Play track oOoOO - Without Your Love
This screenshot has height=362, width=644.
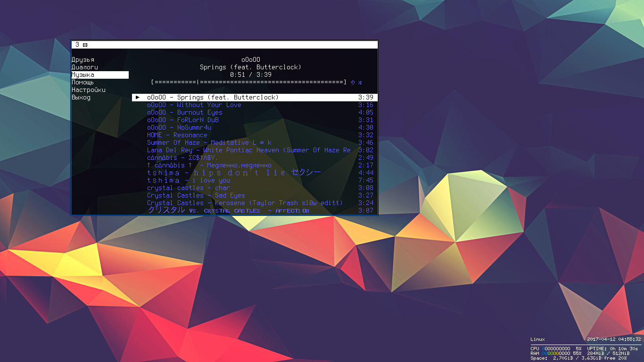coord(255,105)
